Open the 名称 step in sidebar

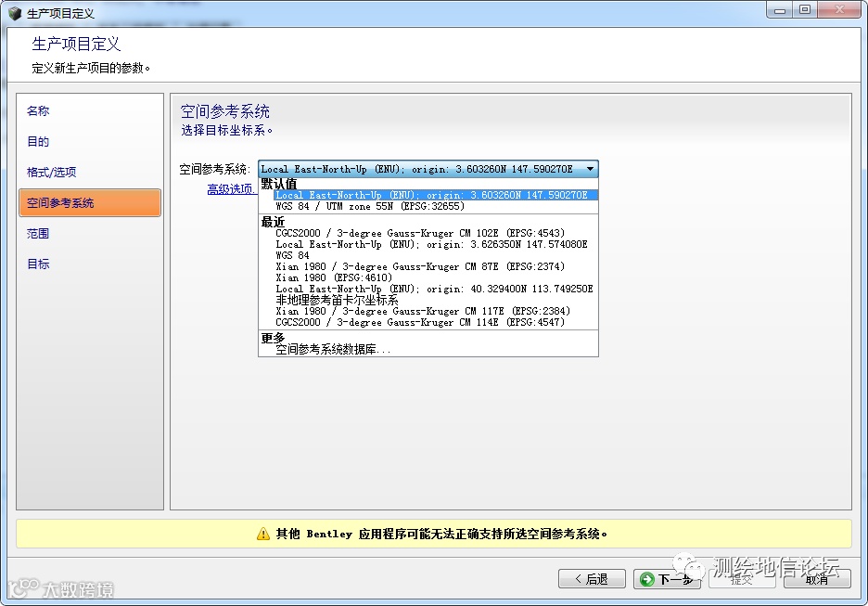click(38, 110)
